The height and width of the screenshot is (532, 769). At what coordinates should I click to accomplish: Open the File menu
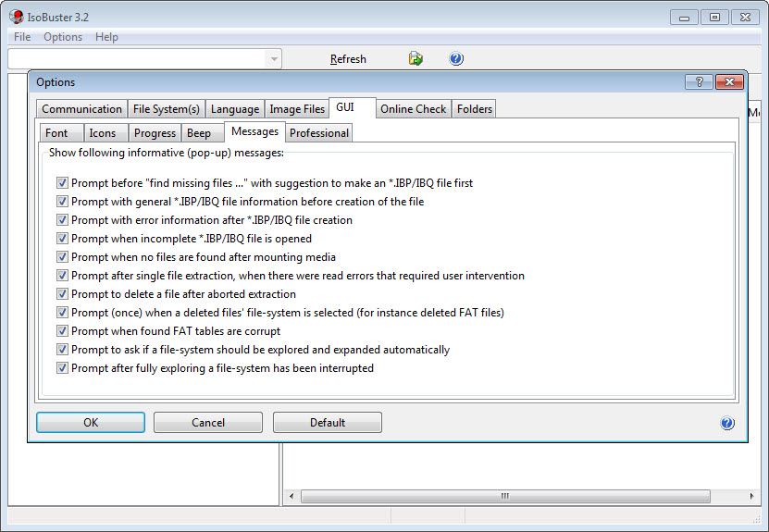click(22, 37)
